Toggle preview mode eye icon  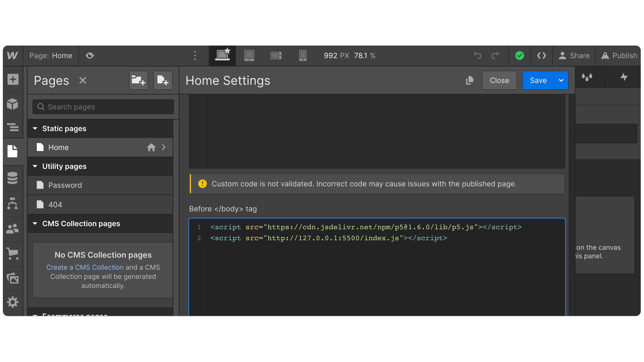[x=90, y=56]
